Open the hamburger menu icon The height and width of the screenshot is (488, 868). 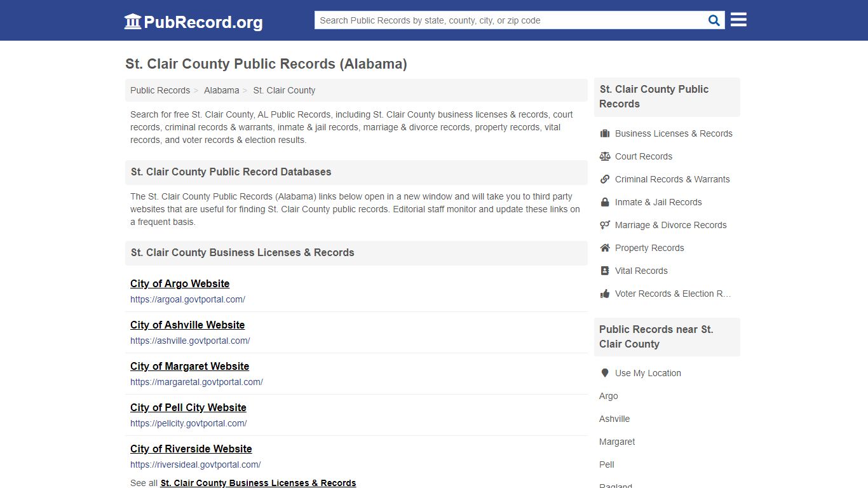738,20
